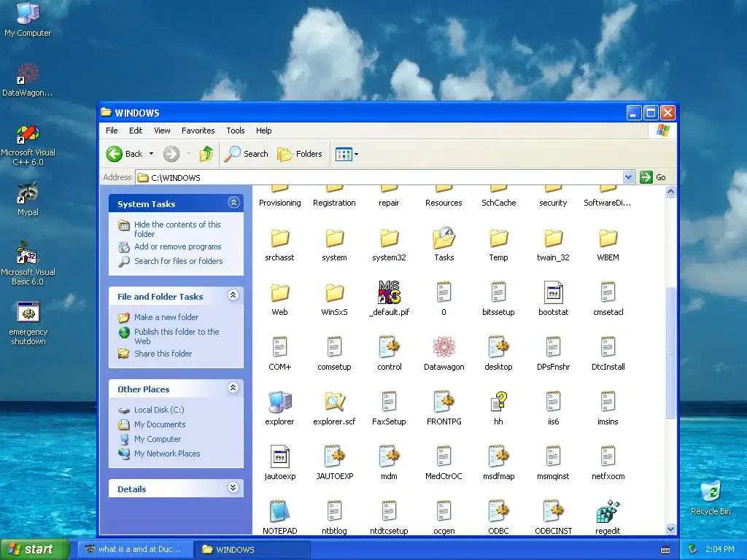Screen dimensions: 747x560
Task: Click the Datawagon file icon in folder
Action: (444, 347)
